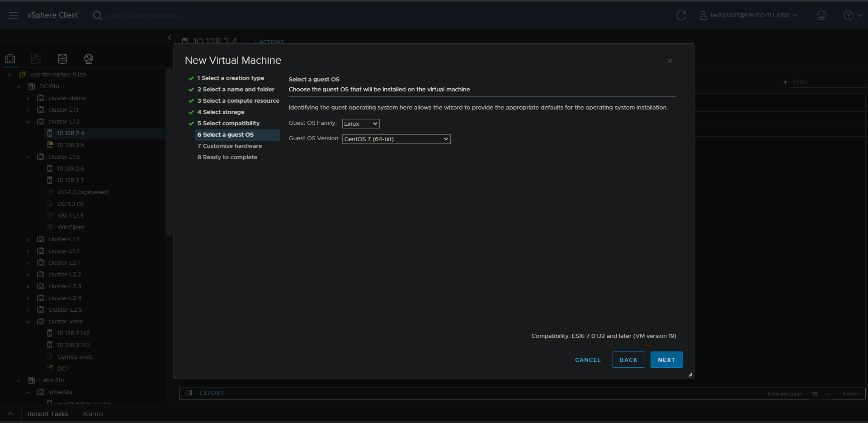This screenshot has height=423, width=868.
Task: Open user menu he202037@EPHEC-TI.LABO
Action: pos(748,15)
